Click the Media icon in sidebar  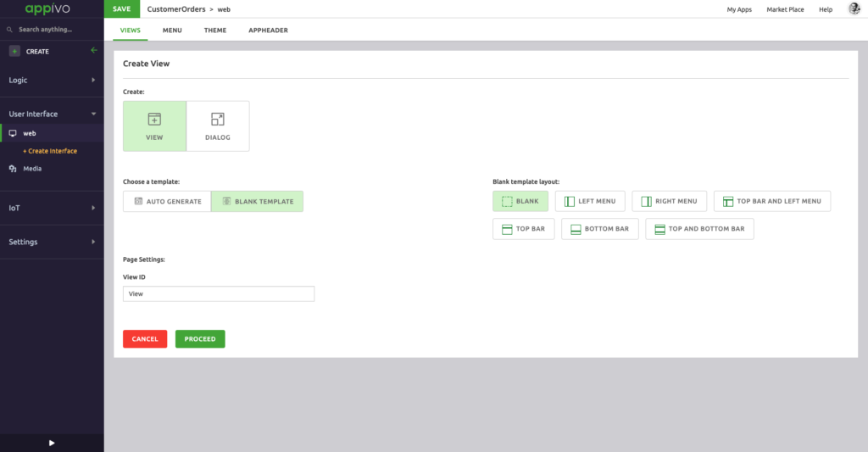point(13,169)
